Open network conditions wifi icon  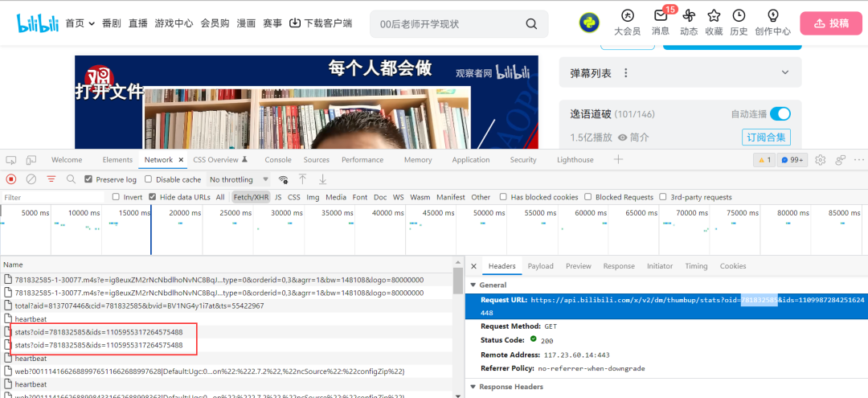284,179
